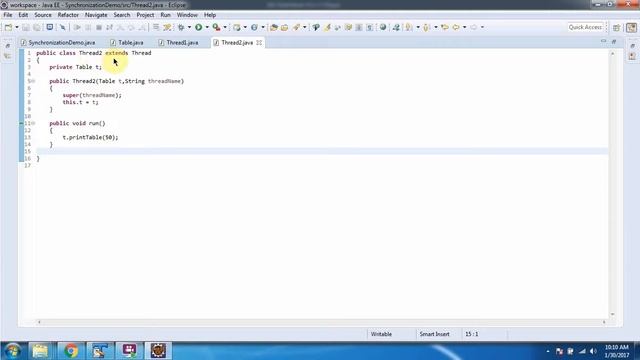Open the Source menu
Screen dimensions: 640x360
(x=42, y=15)
